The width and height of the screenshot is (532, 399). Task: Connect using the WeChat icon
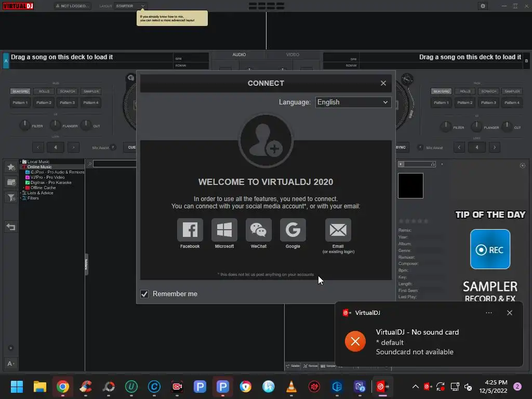pos(259,230)
